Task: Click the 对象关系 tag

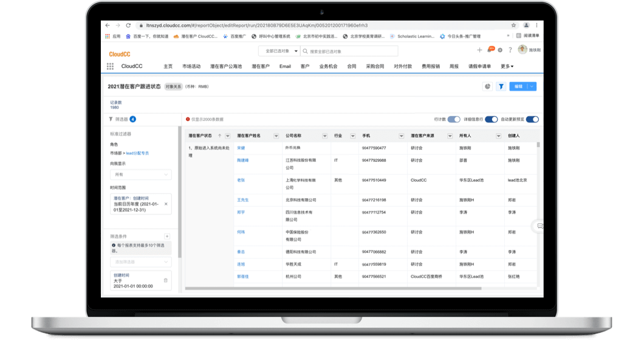Action: tap(173, 87)
